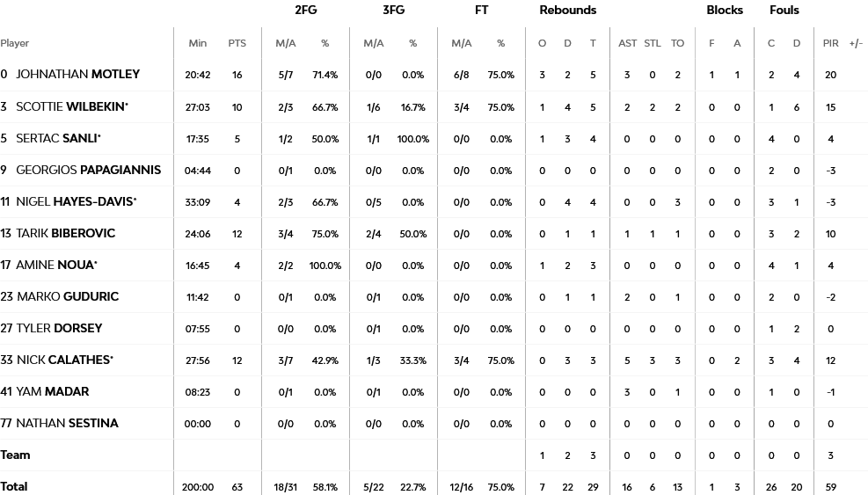Sort table by PTS column header
Image resolution: width=868 pixels, height=495 pixels.
click(237, 43)
